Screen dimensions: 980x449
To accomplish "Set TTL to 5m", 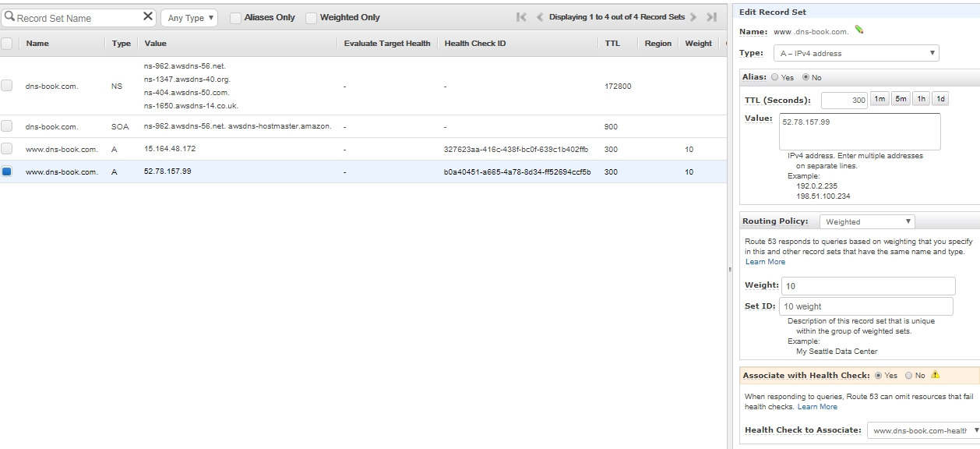I will (901, 99).
